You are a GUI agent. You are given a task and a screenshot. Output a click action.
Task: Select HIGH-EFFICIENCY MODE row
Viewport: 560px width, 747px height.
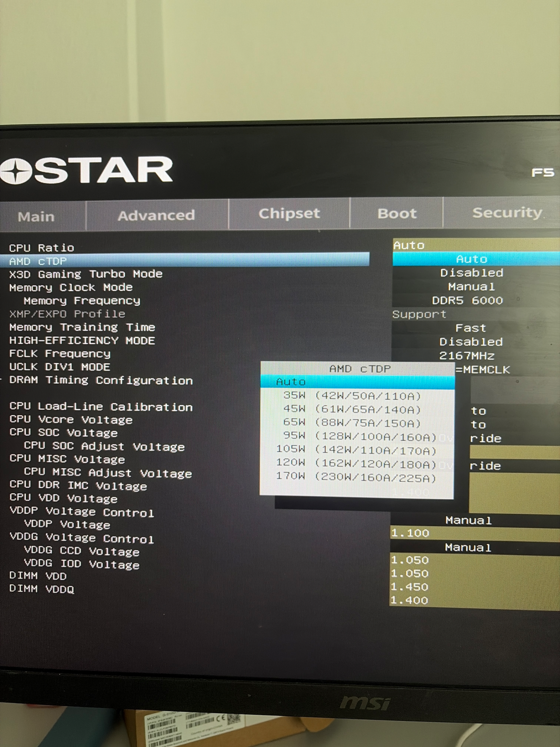82,341
